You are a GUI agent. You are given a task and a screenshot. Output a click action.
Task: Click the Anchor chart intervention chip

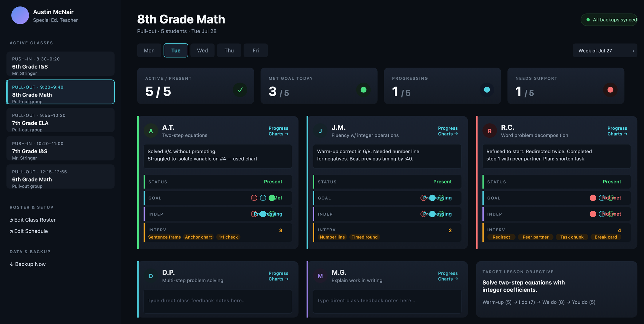[x=198, y=237]
